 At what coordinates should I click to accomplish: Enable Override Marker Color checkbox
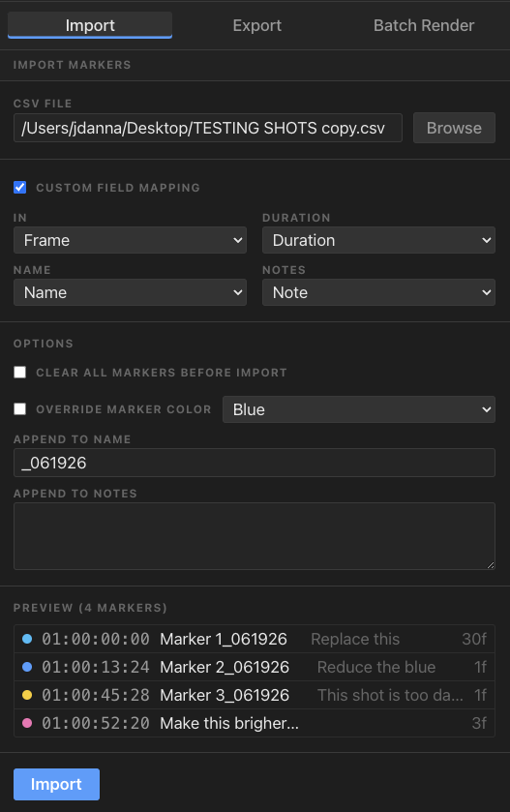[x=19, y=409]
